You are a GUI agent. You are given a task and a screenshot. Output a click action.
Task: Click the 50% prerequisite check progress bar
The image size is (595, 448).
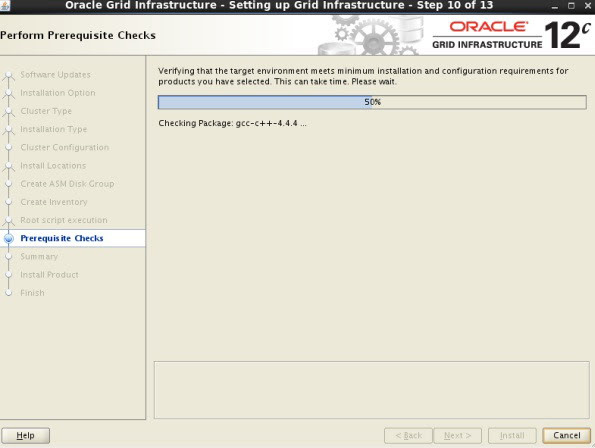point(372,102)
